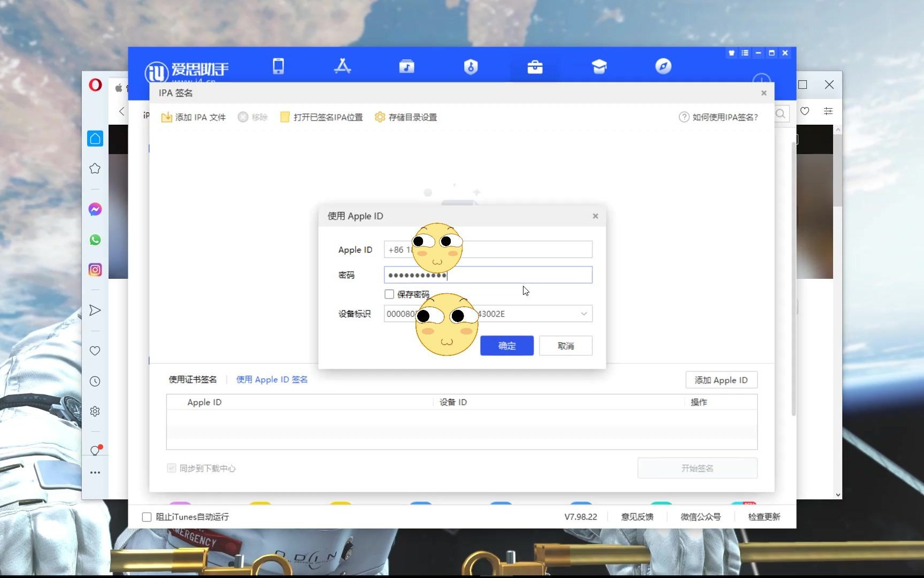The image size is (924, 578).
Task: Switch to Use Apple ID Signing tab
Action: (x=272, y=379)
